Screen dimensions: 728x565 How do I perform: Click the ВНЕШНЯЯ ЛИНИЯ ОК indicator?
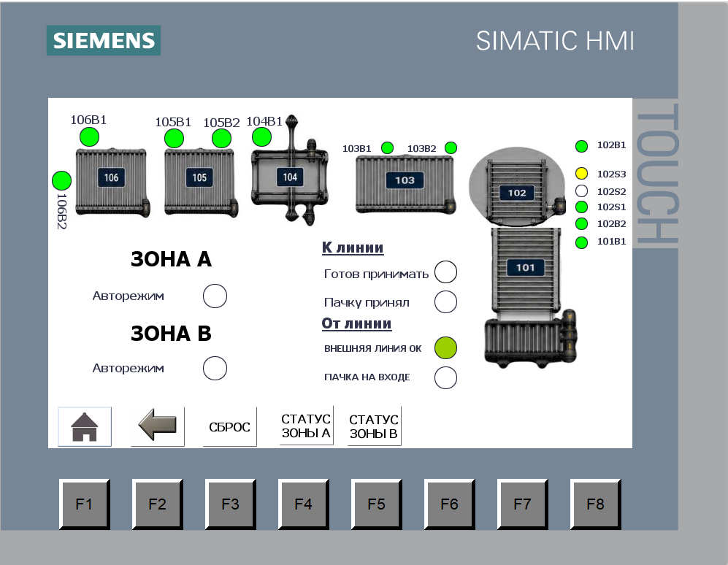[x=445, y=347]
